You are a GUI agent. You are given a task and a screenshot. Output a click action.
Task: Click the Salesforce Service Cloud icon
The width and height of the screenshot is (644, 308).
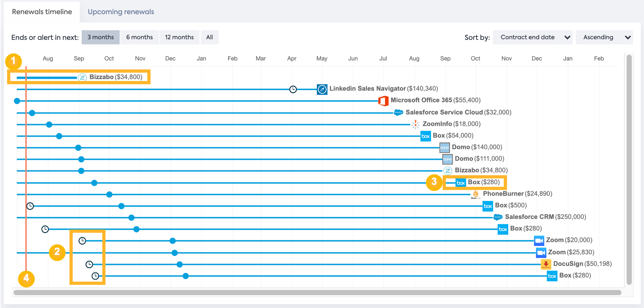[x=399, y=112]
